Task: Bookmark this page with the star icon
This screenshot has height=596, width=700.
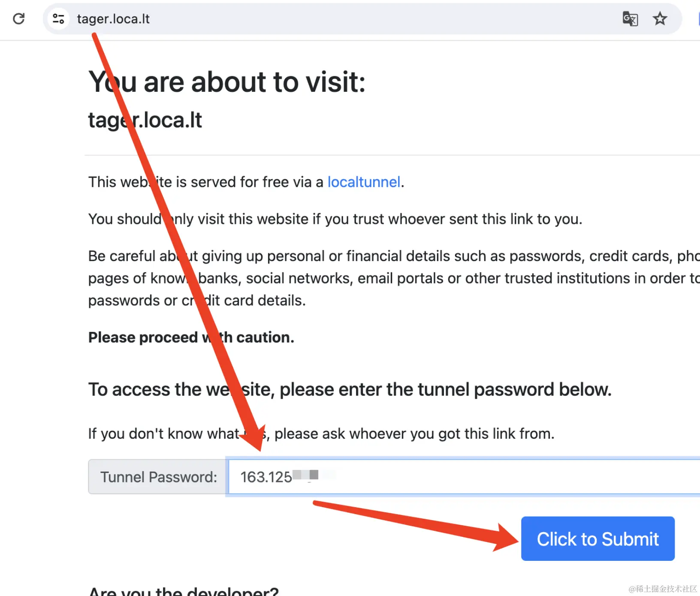Action: point(660,19)
